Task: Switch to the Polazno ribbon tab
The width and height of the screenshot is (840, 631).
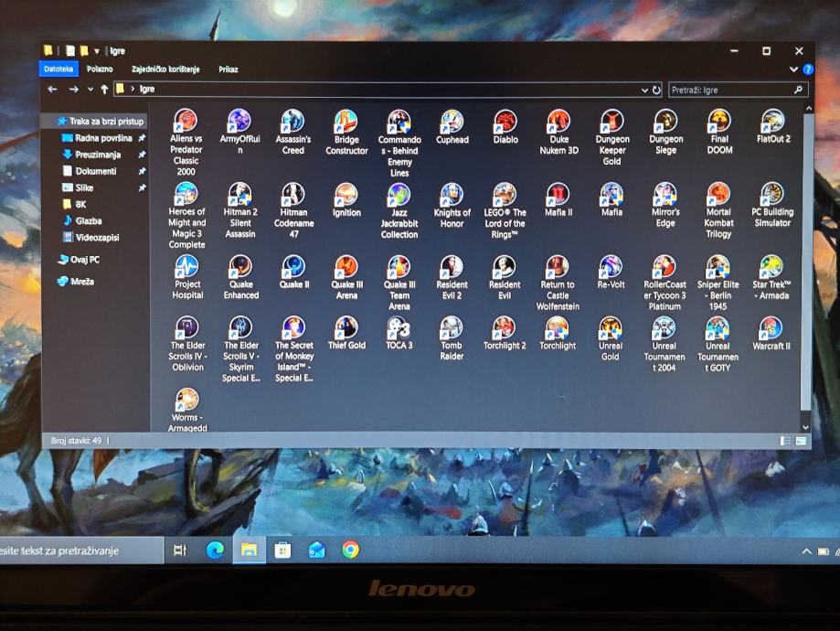Action: [100, 69]
